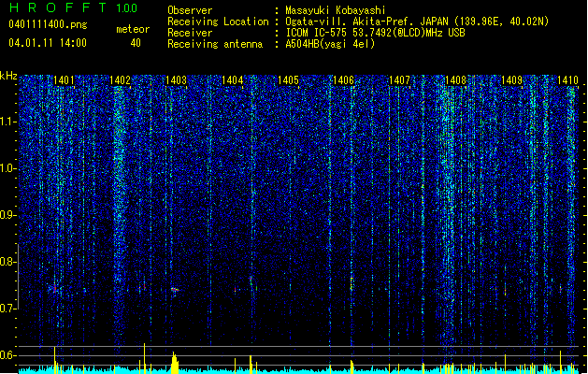This screenshot has height=374, width=588.
Task: Click the antenna A504HB(yagi 4el) text
Action: pyautogui.click(x=330, y=44)
